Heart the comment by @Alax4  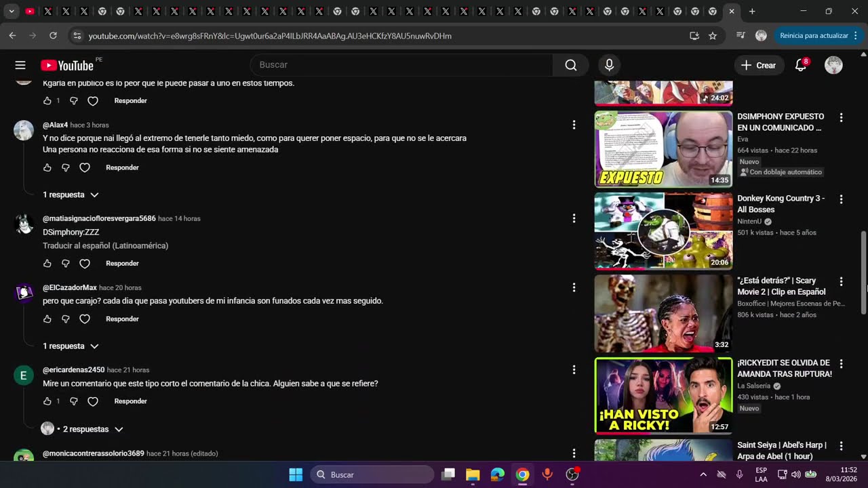coord(85,167)
